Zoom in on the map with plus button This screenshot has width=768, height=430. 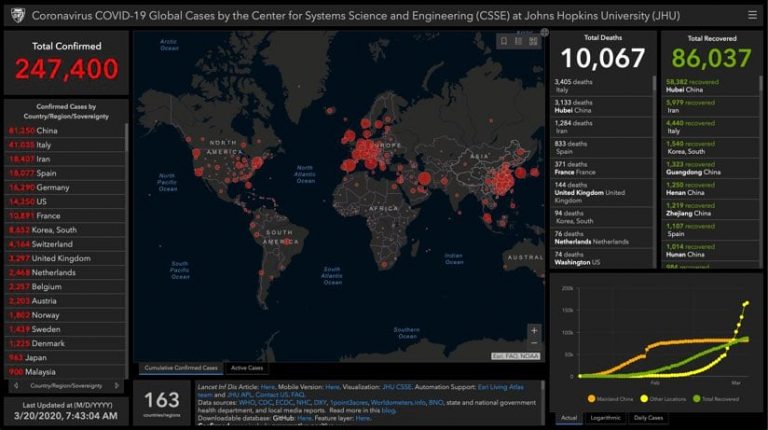534,331
